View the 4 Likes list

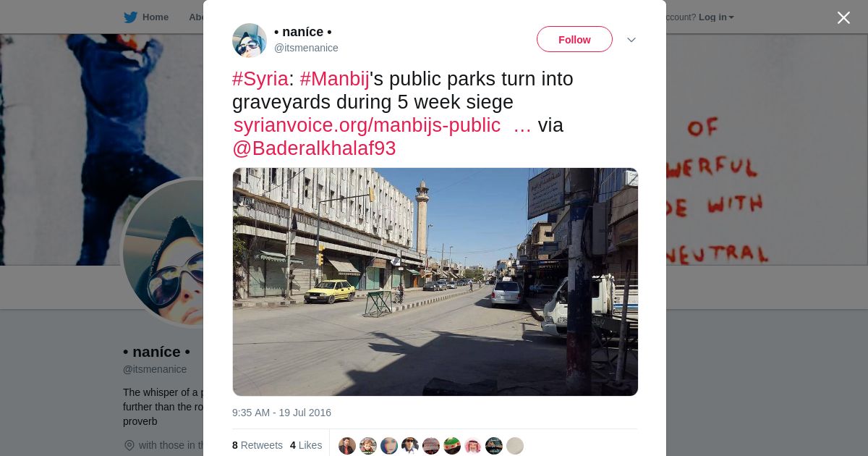(306, 445)
